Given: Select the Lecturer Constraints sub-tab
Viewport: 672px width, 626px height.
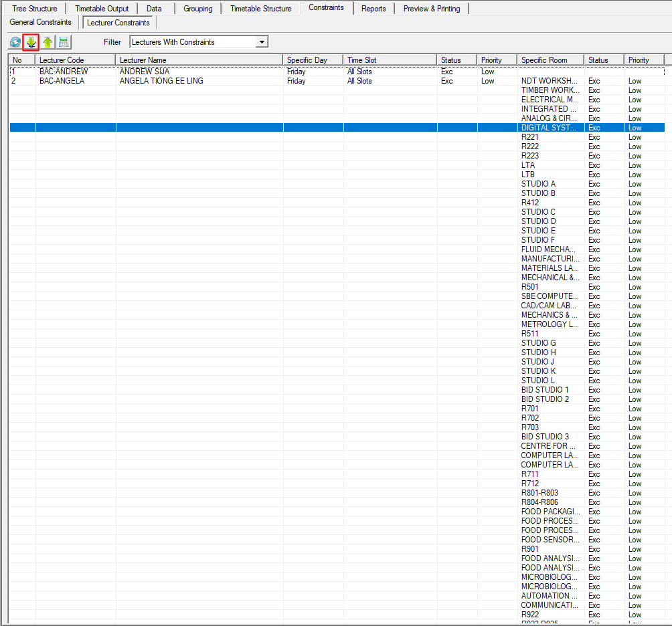Looking at the screenshot, I should click(118, 23).
